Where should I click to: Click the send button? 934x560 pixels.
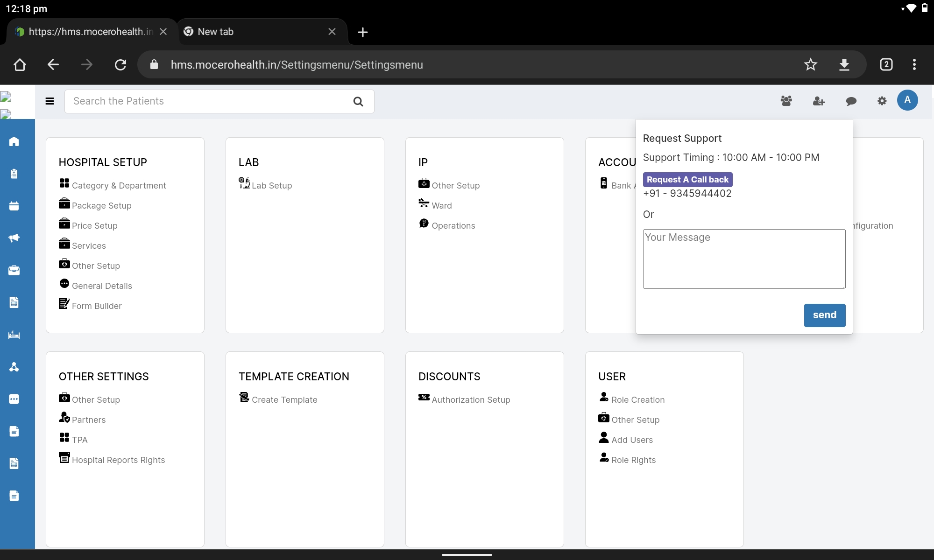point(824,315)
